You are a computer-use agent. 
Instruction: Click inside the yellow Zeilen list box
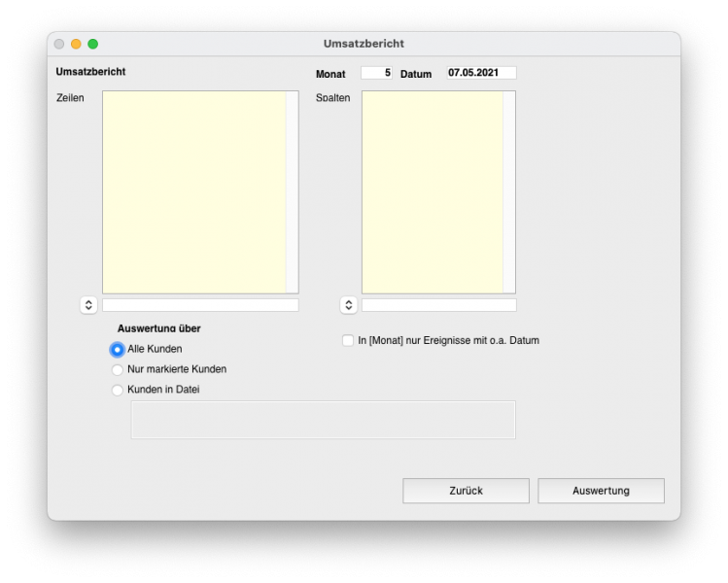click(193, 191)
